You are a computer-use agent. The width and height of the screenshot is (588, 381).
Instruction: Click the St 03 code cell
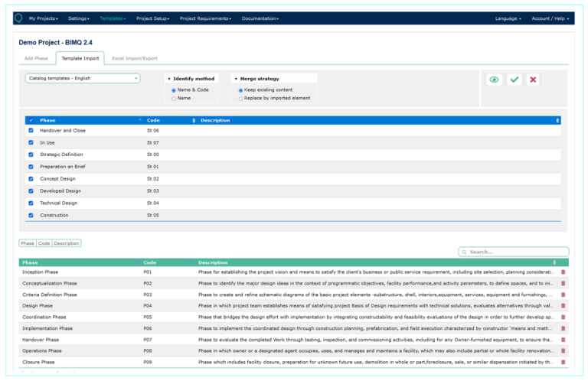152,190
